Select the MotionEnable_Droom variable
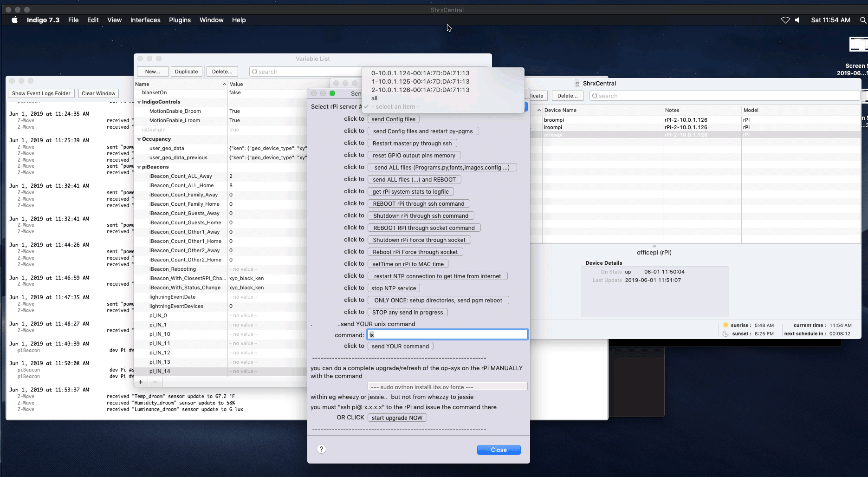 (x=220, y=111)
